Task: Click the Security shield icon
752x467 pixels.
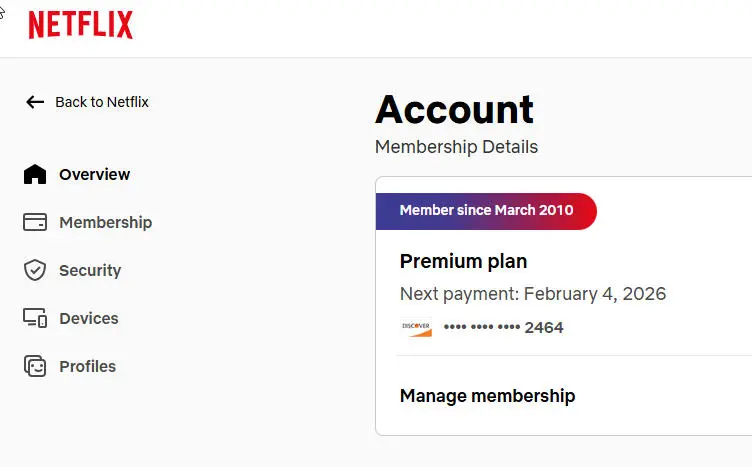Action: [x=35, y=270]
